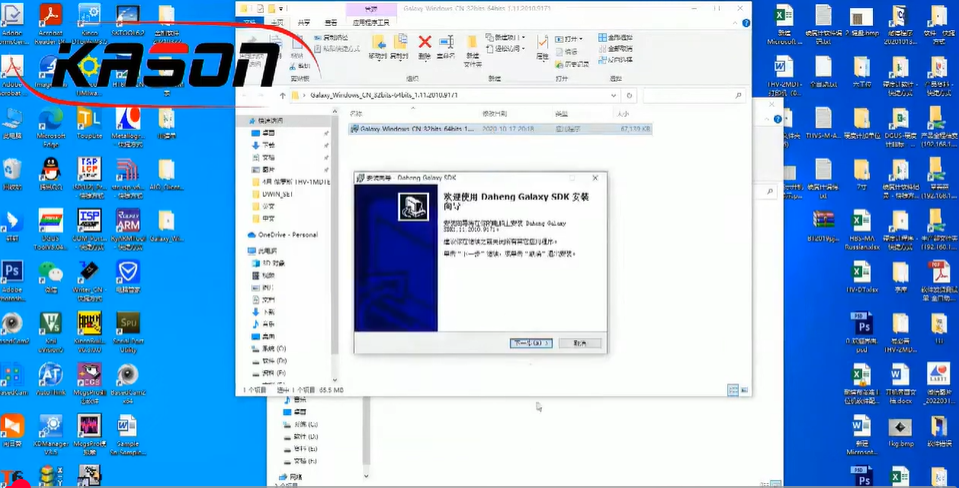Image resolution: width=959 pixels, height=488 pixels.
Task: Click the Next button in the Daheng installer
Action: [x=530, y=342]
